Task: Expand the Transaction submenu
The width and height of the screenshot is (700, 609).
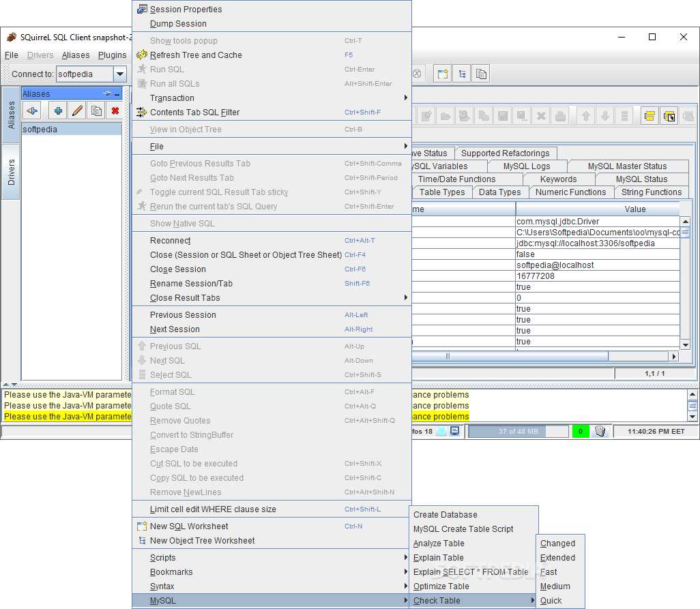Action: tap(272, 98)
